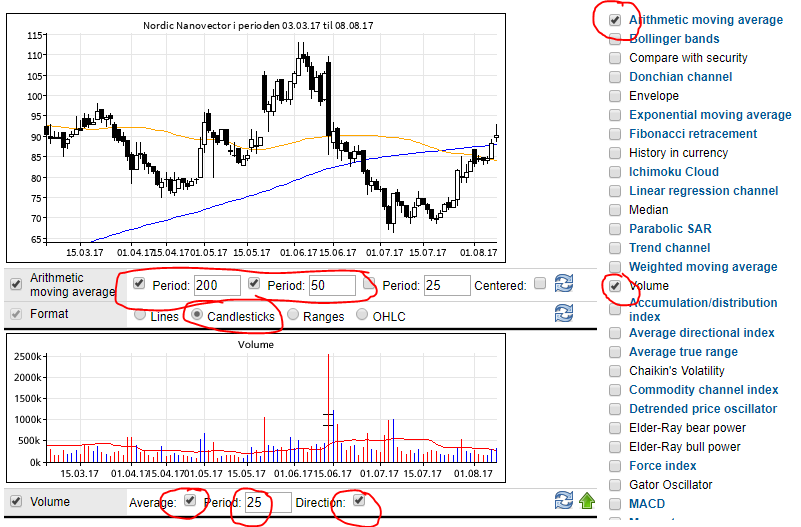Viewport: 801px width, 527px height.
Task: Toggle the Volume Direction checkbox
Action: tap(359, 501)
